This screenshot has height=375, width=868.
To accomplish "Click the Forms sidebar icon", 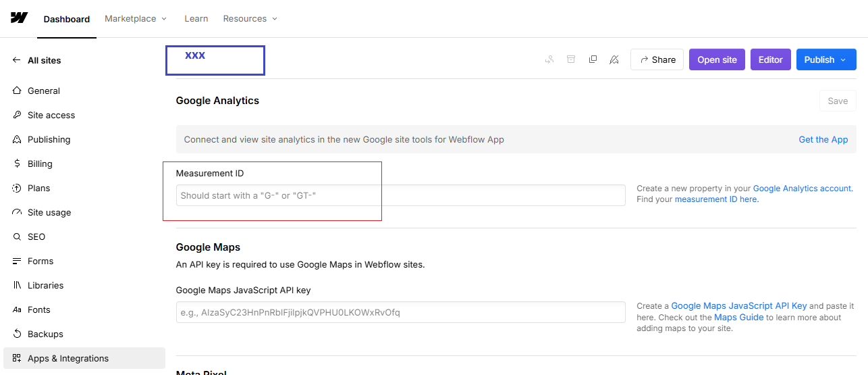I will (17, 261).
